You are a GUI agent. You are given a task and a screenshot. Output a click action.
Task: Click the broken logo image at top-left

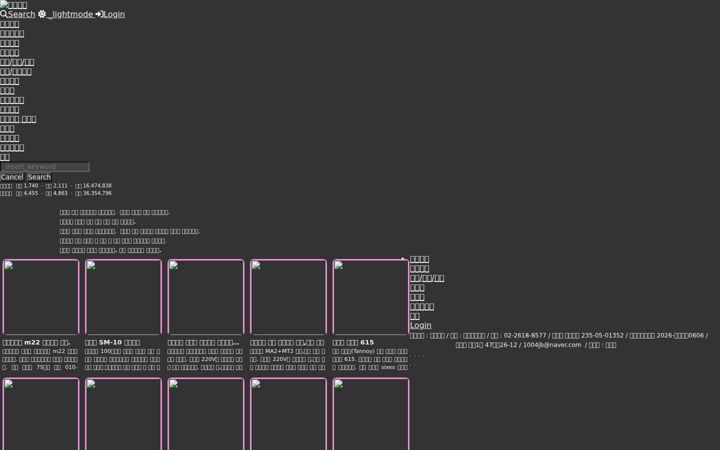coord(14,5)
